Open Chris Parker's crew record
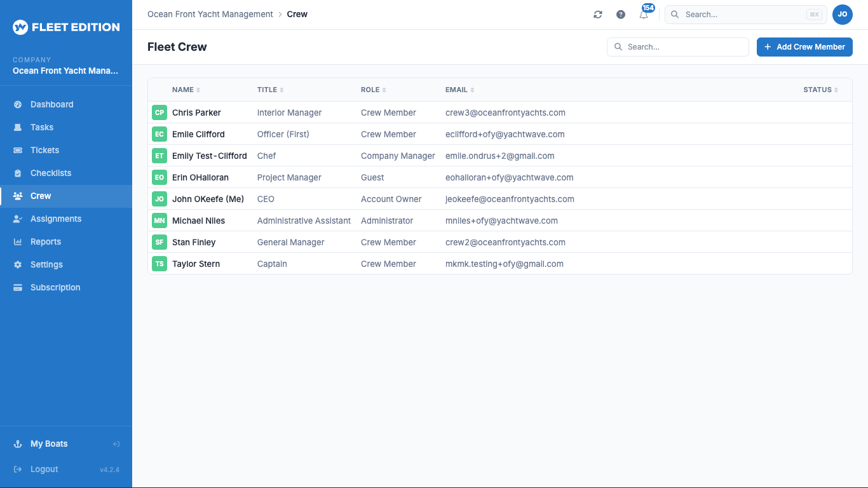 coord(196,112)
